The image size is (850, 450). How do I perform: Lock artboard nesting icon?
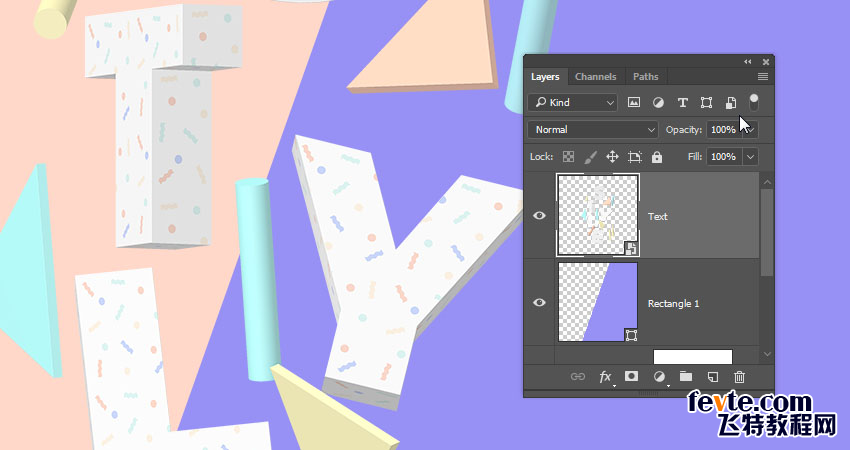coord(635,157)
